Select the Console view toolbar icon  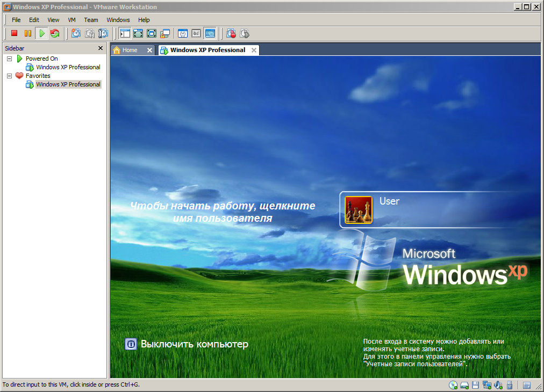click(210, 33)
